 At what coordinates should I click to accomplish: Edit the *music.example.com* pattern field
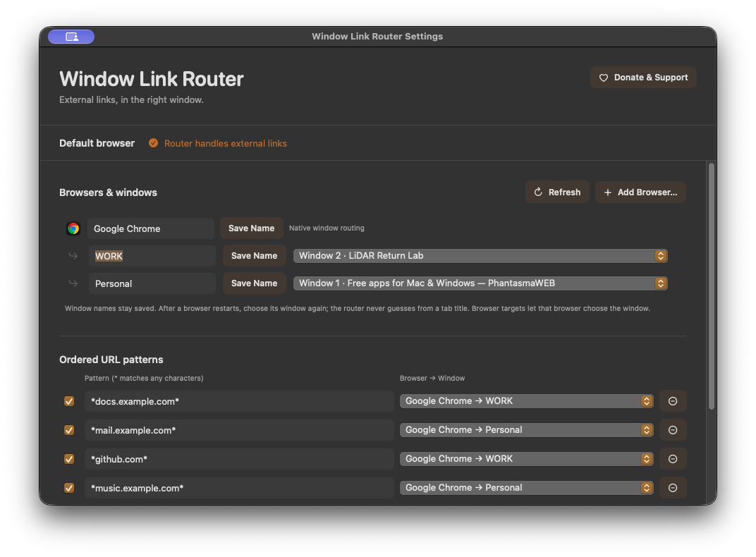(239, 488)
